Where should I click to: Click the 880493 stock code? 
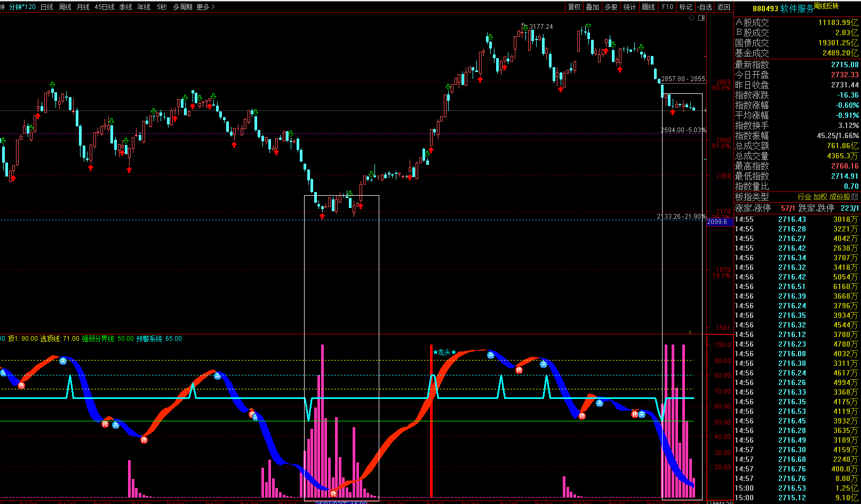(766, 9)
